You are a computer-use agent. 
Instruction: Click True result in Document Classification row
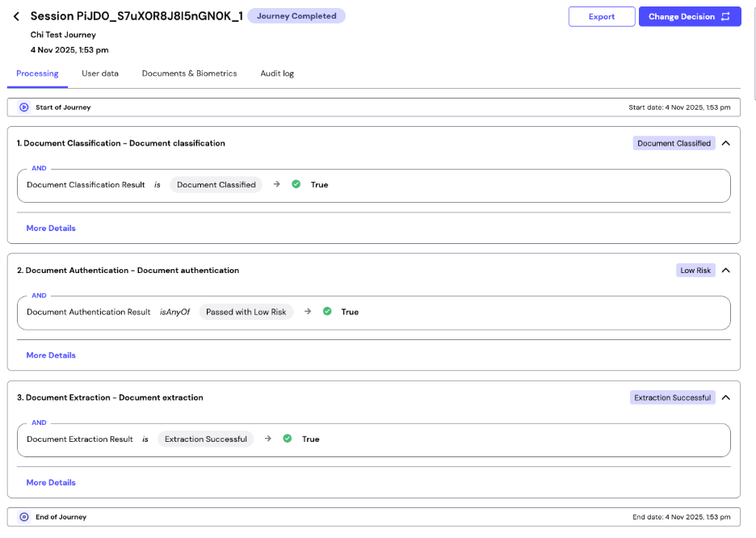(319, 185)
